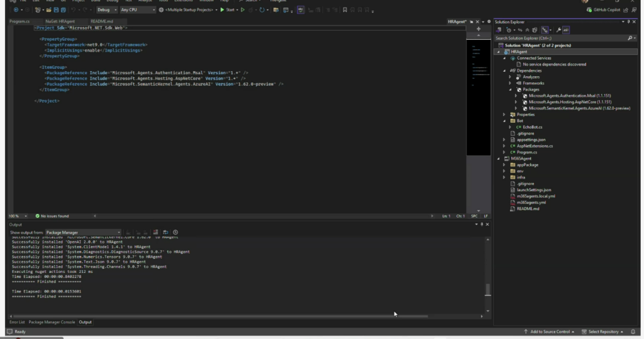The height and width of the screenshot is (339, 644).
Task: Toggle the File Nesting highlighted toolbar icon
Action: click(545, 30)
